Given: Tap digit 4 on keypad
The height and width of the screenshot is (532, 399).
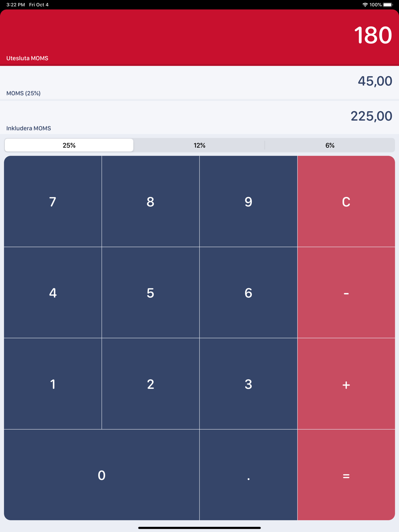Looking at the screenshot, I should (x=53, y=293).
